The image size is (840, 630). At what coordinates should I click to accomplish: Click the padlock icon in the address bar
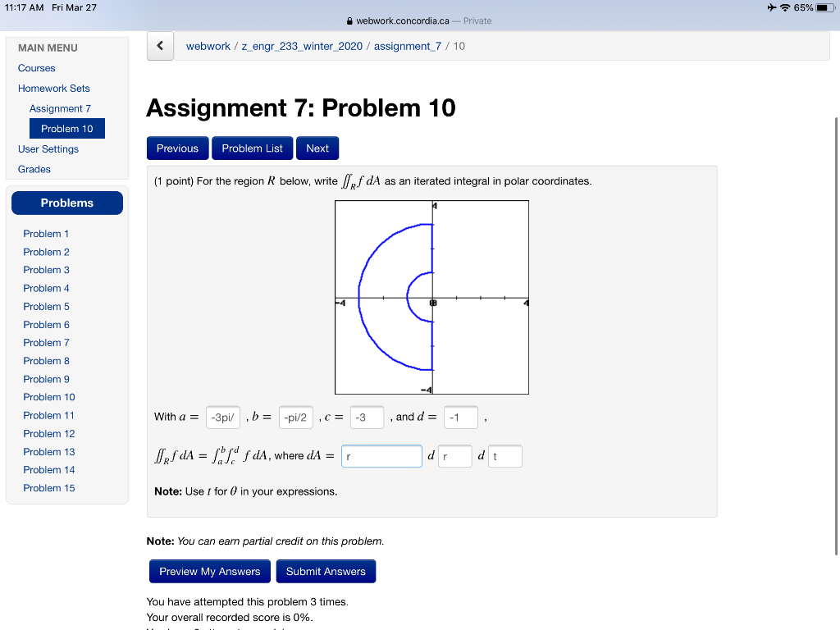[349, 21]
